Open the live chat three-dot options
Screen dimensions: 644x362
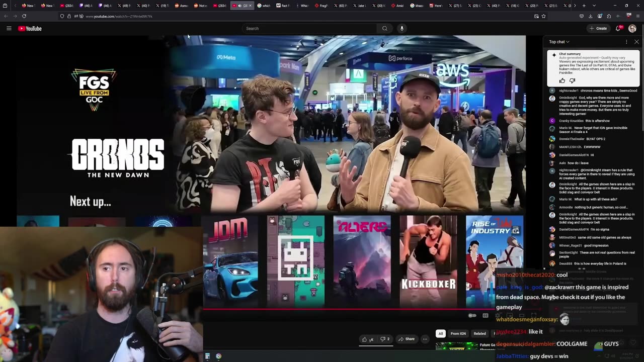tap(626, 42)
